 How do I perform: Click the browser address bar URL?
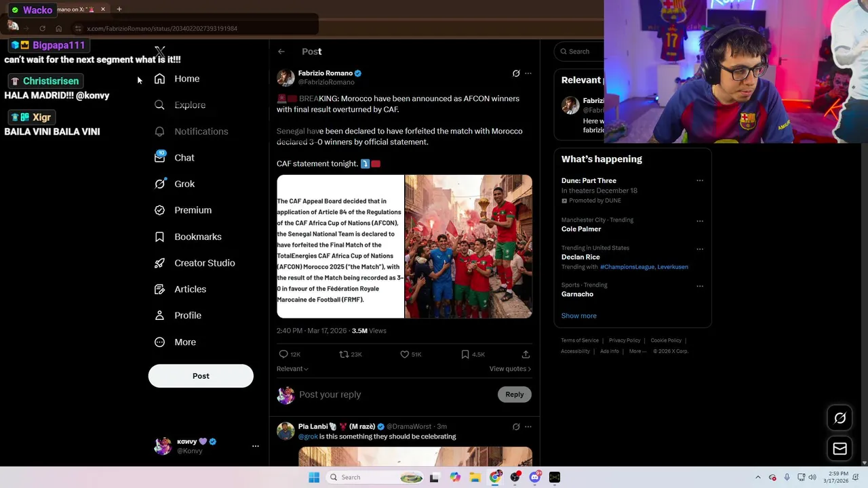pos(162,28)
